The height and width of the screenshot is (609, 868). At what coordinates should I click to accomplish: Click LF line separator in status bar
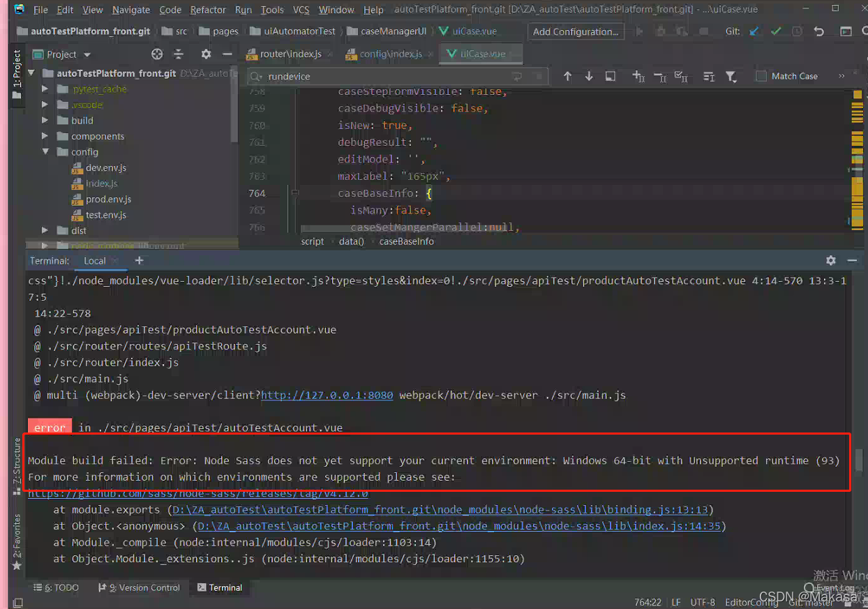pos(676,602)
